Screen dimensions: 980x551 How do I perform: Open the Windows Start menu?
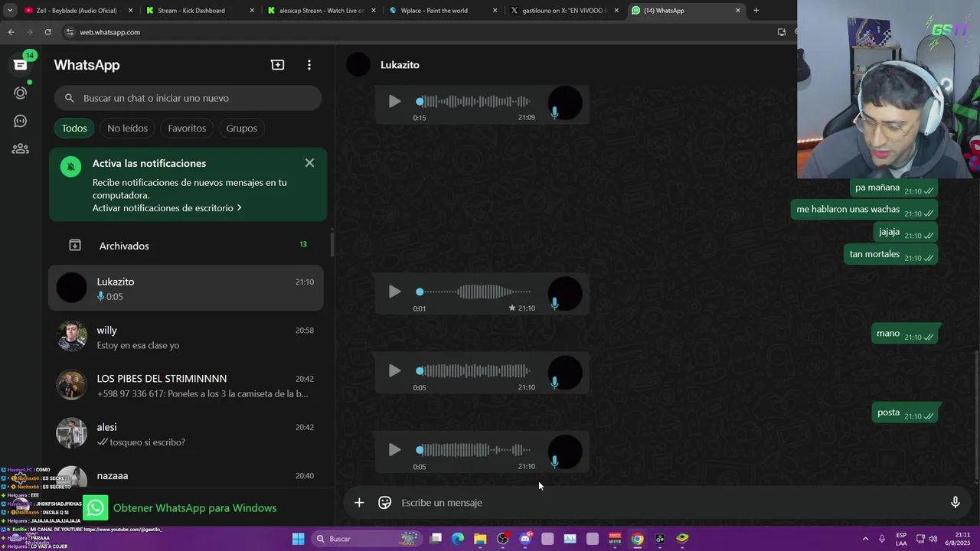(298, 539)
